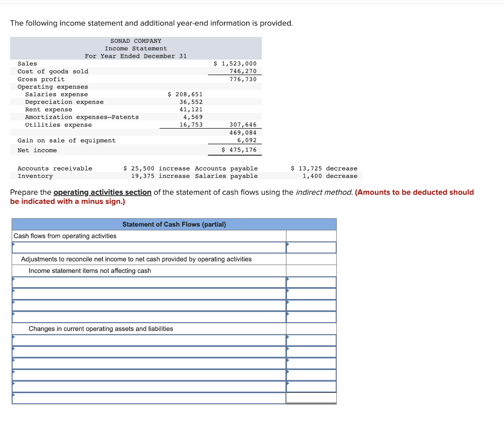Select the amount field next to the first noncash adjustment
The height and width of the screenshot is (435, 504).
tap(311, 282)
